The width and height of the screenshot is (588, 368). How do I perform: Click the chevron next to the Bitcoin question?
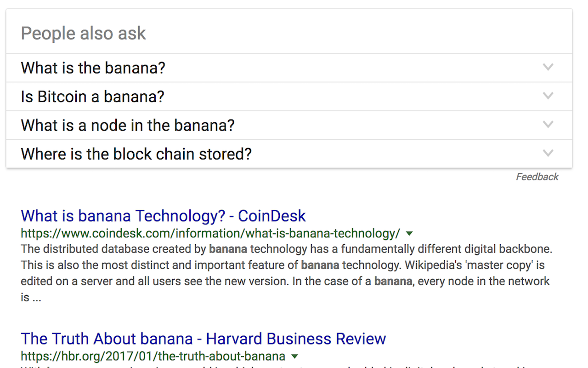548,96
